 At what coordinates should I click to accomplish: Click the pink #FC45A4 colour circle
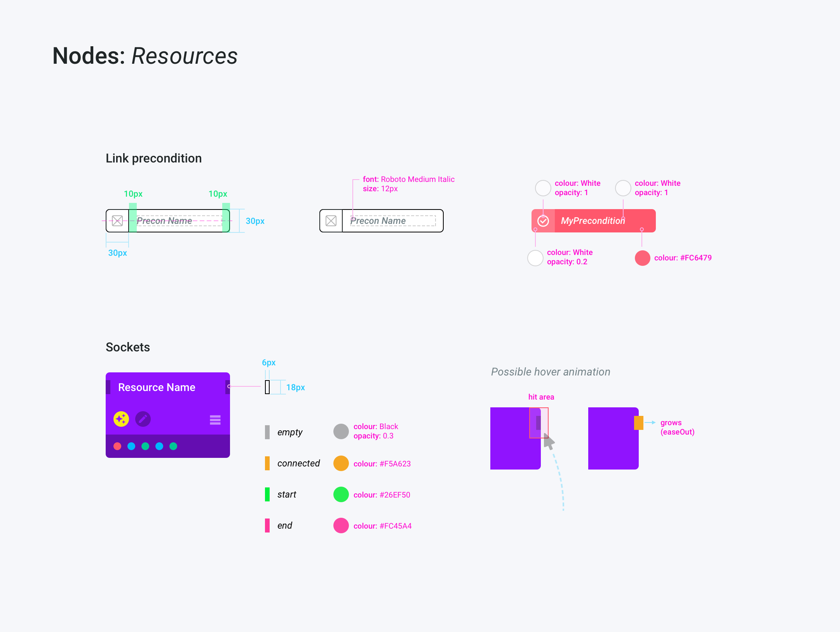[341, 526]
